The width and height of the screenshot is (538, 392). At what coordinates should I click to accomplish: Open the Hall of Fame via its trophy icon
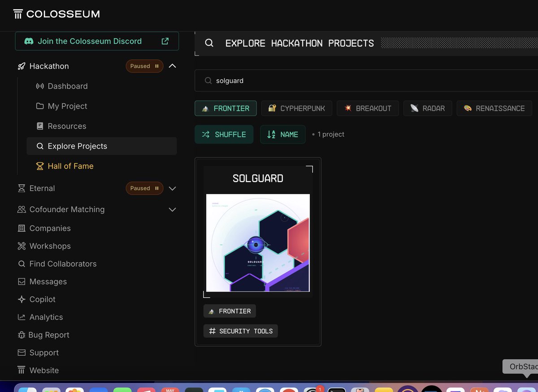[x=40, y=166]
